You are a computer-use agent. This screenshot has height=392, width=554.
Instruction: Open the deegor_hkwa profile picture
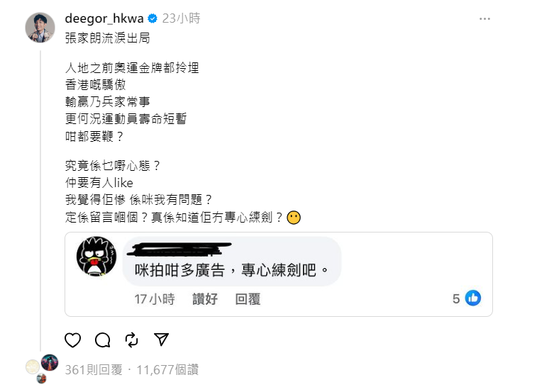pyautogui.click(x=40, y=28)
